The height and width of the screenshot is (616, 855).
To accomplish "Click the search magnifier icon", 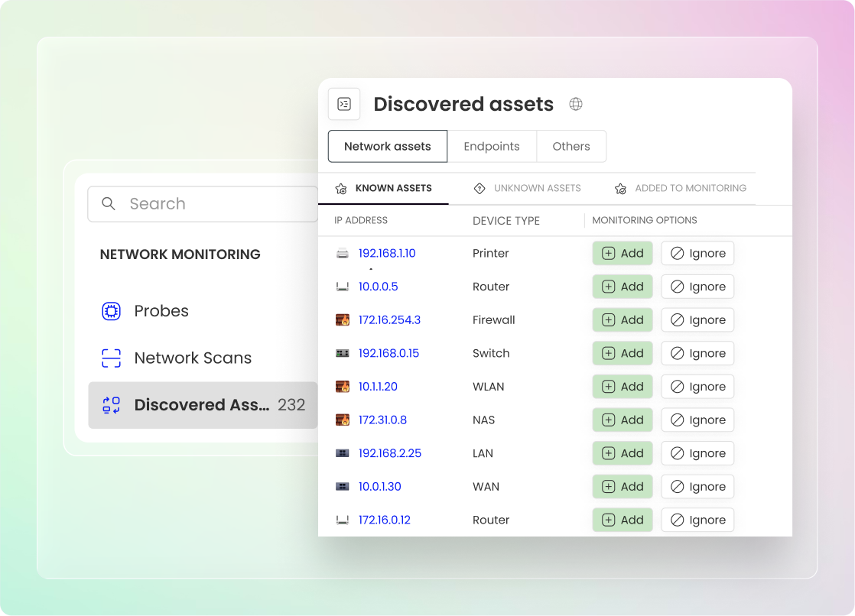I will coord(109,204).
